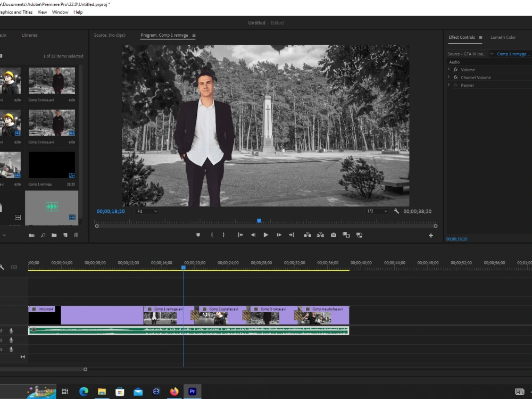Expand the Panner effect
532x399 pixels.
[449, 85]
